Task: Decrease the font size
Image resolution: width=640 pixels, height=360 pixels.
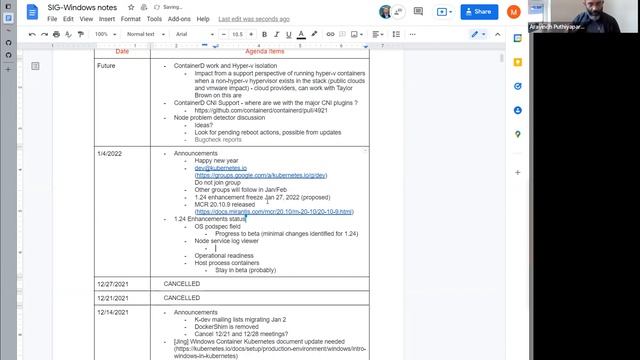Action: (x=224, y=34)
